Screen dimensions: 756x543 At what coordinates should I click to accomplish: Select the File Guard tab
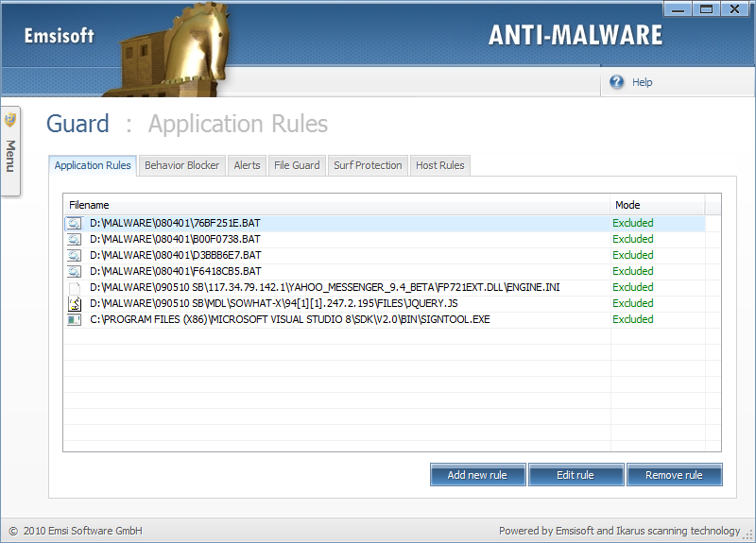click(297, 165)
